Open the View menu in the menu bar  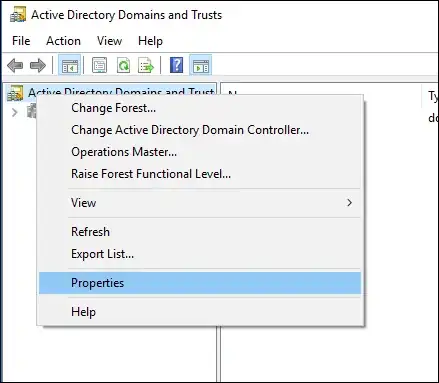point(109,41)
